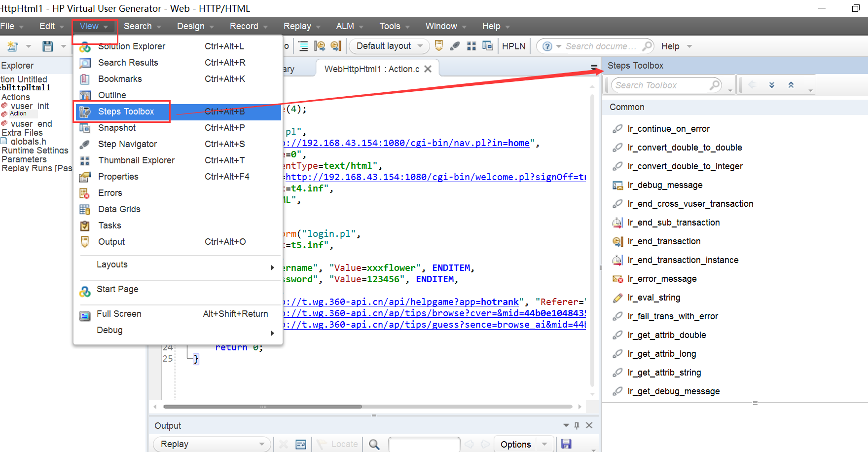This screenshot has height=452, width=868.
Task: Click the end transaction toolbar icon
Action: point(336,46)
